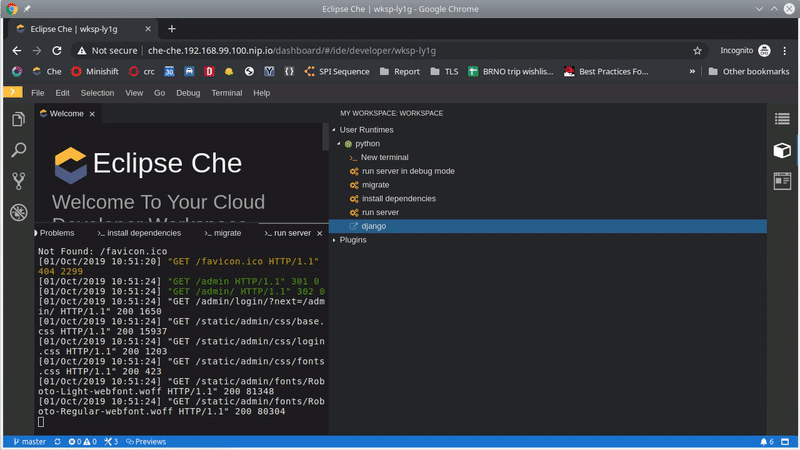Image resolution: width=800 pixels, height=450 pixels.
Task: Open the BRNO trip wishlist bookmark
Action: (511, 71)
